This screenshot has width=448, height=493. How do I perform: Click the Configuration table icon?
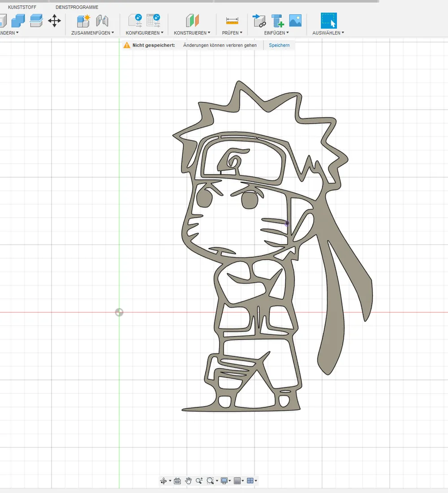(154, 21)
